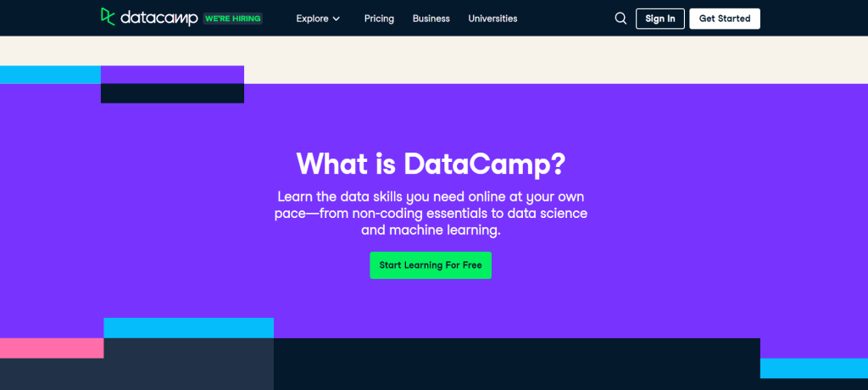
Task: Click the Sign In button
Action: pos(659,19)
